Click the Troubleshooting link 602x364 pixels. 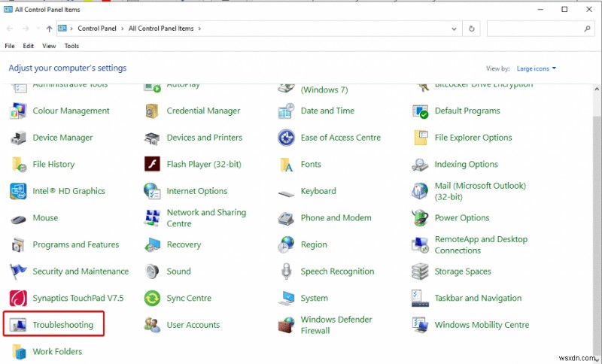coord(63,325)
